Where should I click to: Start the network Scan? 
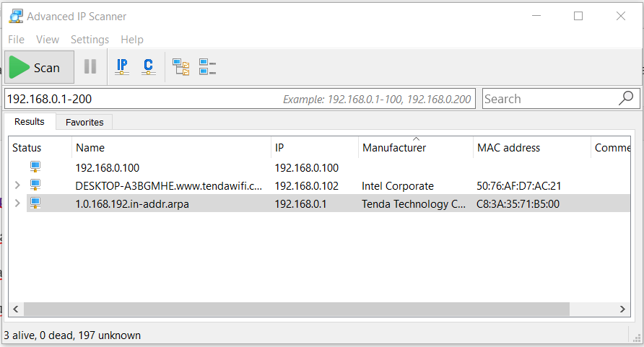(x=40, y=67)
